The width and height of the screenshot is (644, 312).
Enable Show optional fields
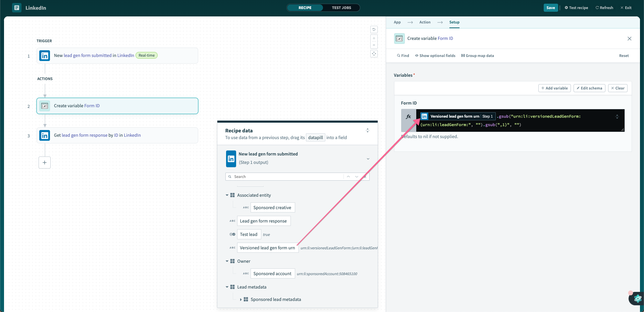coord(435,56)
